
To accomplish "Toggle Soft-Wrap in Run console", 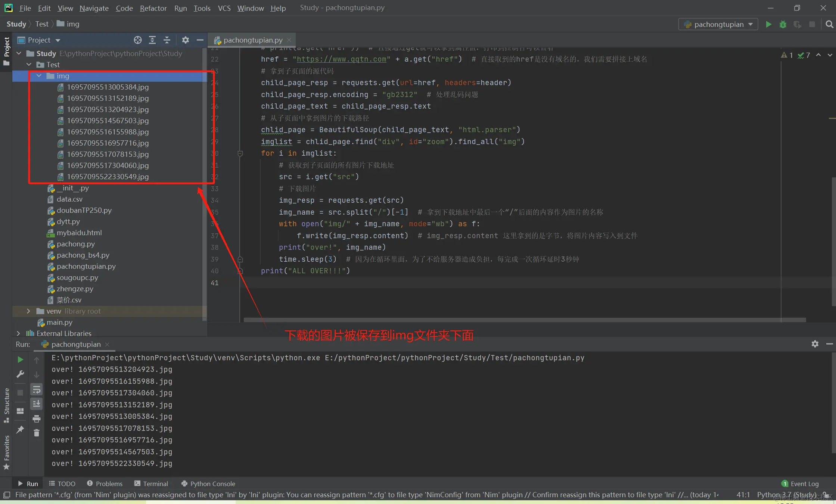I will 37,390.
